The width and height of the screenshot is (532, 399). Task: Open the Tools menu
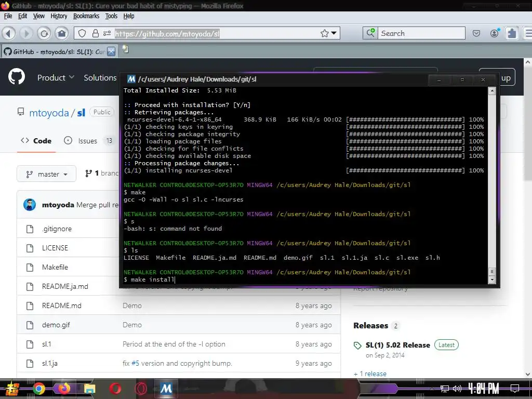pyautogui.click(x=111, y=16)
